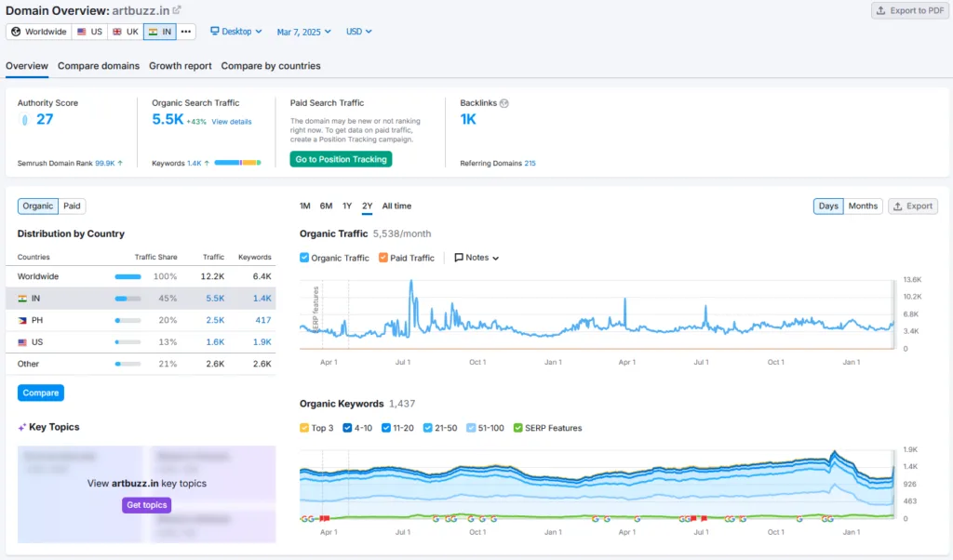This screenshot has width=953, height=560.
Task: Toggle 51-100 keywords checkbox
Action: pyautogui.click(x=471, y=428)
